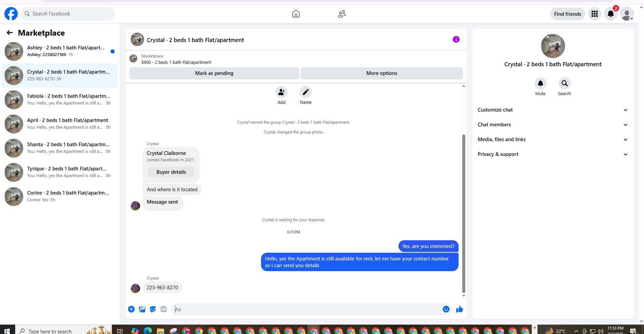Open account profile avatar menu
Image resolution: width=644 pixels, height=334 pixels.
(627, 14)
